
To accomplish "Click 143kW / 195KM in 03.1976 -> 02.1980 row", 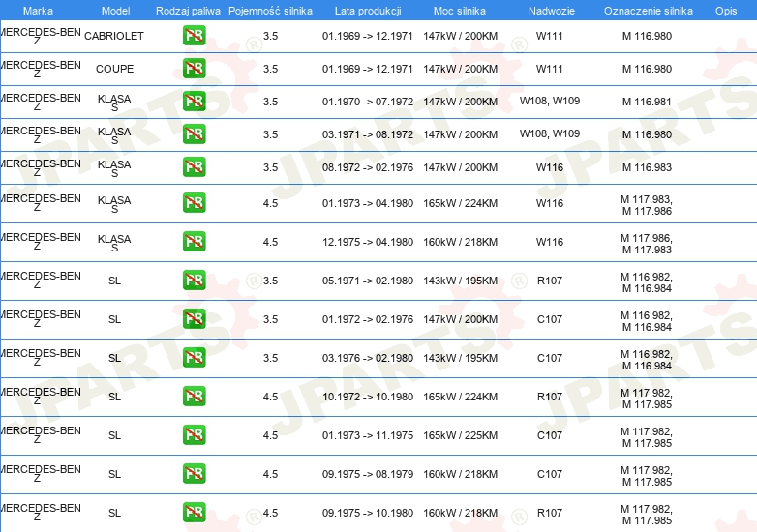I will (460, 358).
